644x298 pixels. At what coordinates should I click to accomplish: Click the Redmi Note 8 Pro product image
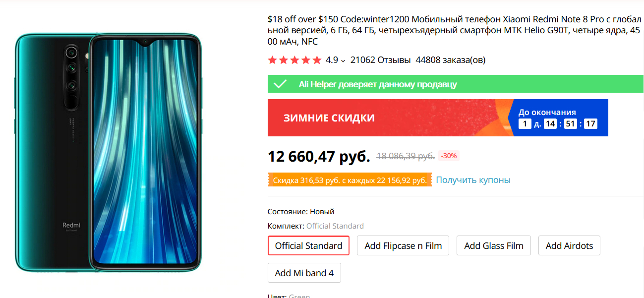(x=108, y=152)
